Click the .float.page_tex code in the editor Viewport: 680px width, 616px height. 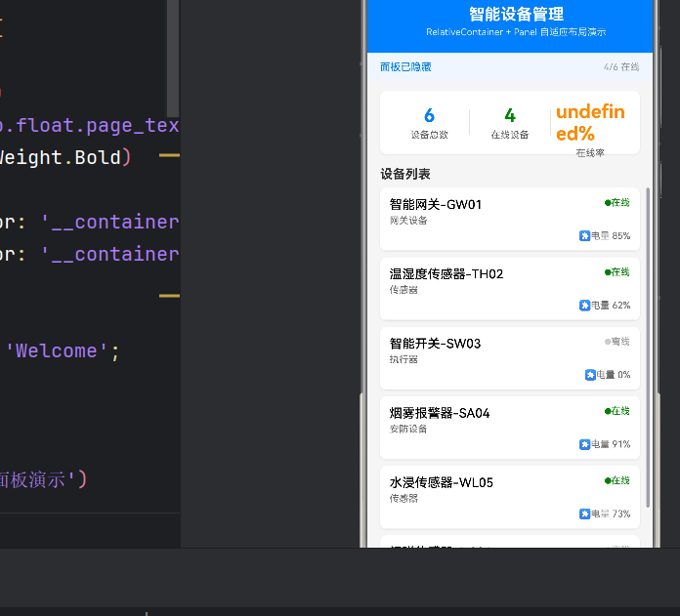pos(89,126)
